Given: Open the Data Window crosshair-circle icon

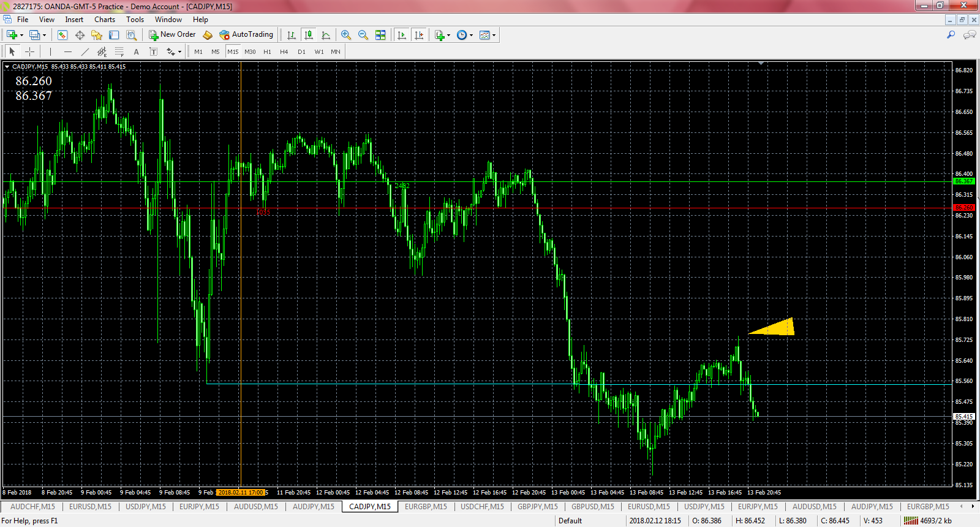Looking at the screenshot, I should 80,35.
